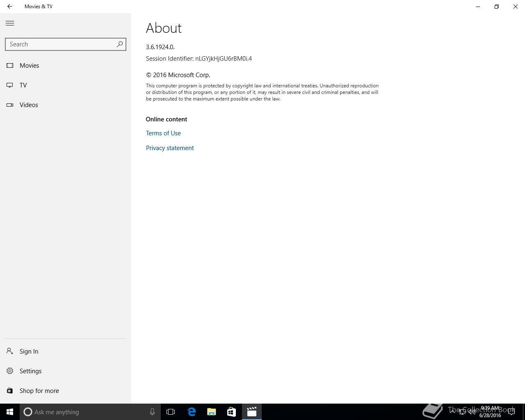Restore down the Movies & TV window
Viewport: 525px width, 420px height.
click(497, 7)
